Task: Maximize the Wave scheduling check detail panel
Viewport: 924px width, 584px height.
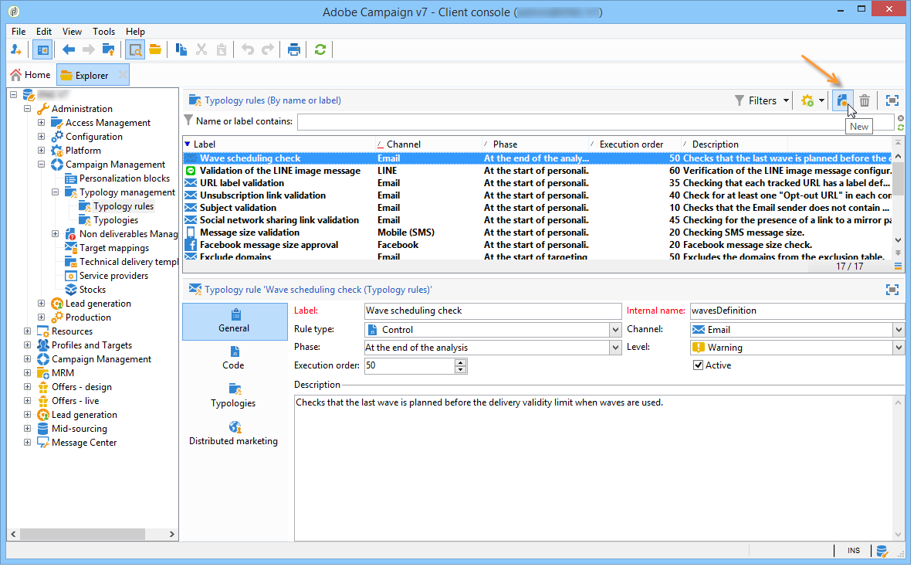Action: point(892,290)
